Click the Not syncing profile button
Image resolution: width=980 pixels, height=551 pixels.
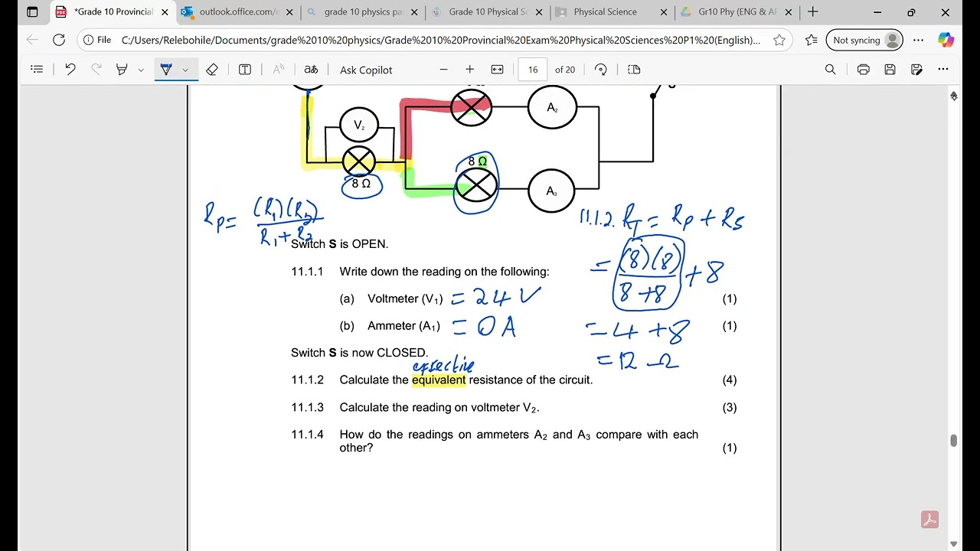pyautogui.click(x=864, y=40)
